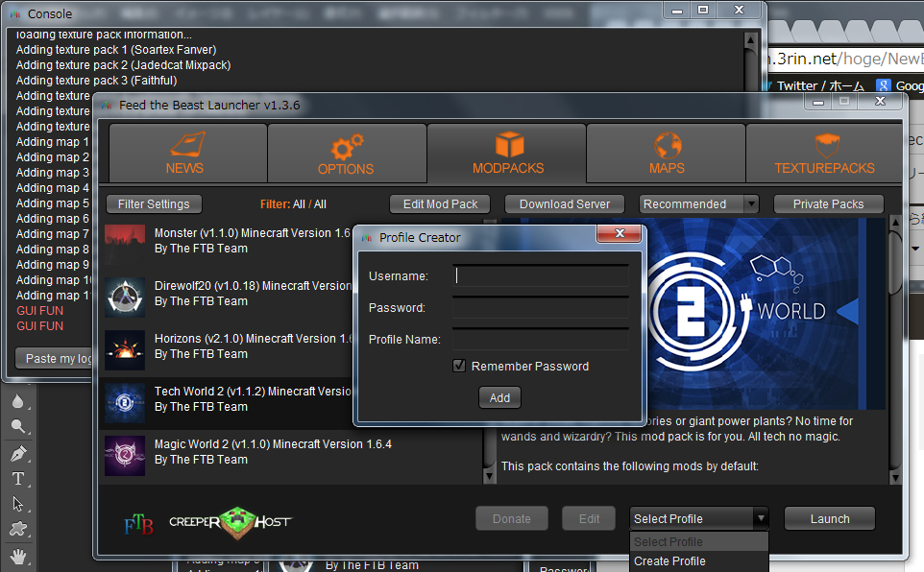Viewport: 924px width, 572px height.
Task: Click the description pane scrollbar down arrow
Action: point(894,477)
